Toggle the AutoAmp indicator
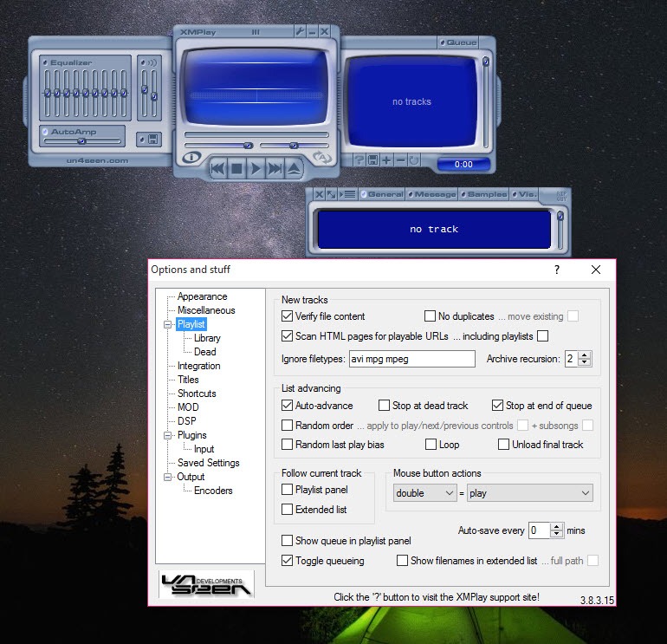 point(45,132)
